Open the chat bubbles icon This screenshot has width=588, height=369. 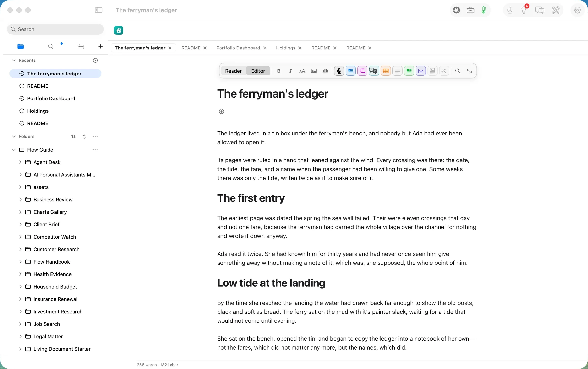pos(539,10)
